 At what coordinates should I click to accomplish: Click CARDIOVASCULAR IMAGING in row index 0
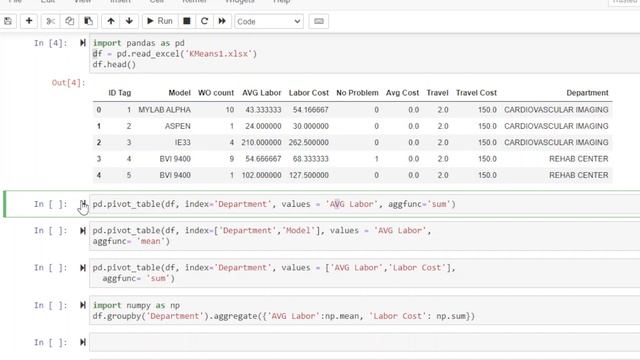point(556,110)
